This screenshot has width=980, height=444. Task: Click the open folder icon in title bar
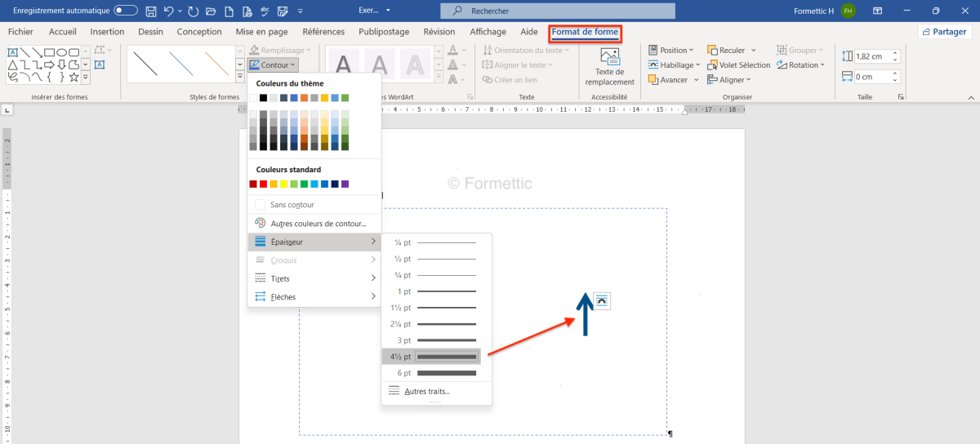coord(211,11)
